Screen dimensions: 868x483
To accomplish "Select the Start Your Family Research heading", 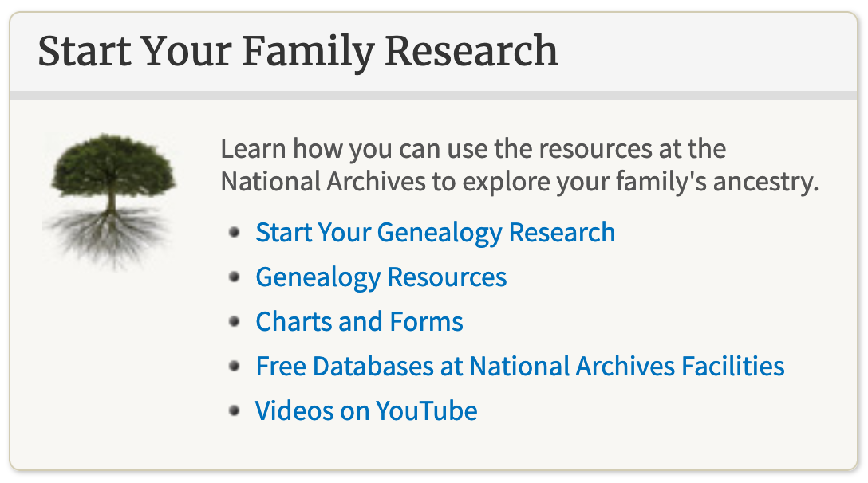I will coord(298,52).
